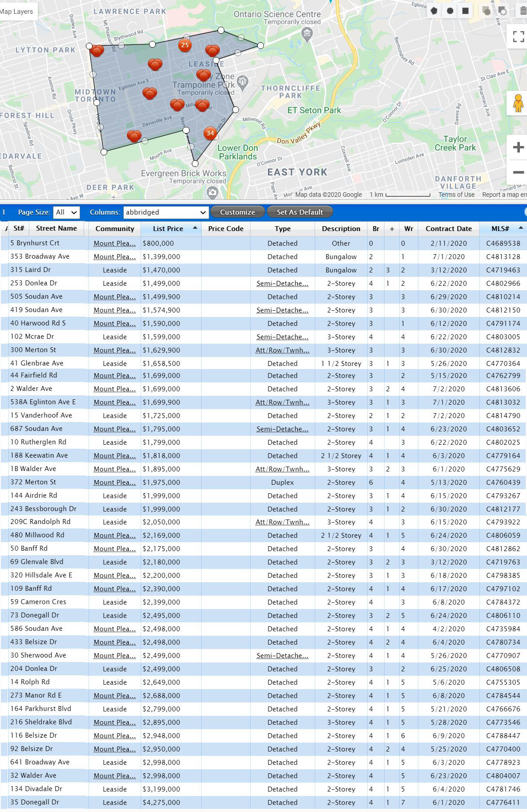Click price $3,199,000 for 134 Divadale Dr
The image size is (527, 812).
(161, 789)
